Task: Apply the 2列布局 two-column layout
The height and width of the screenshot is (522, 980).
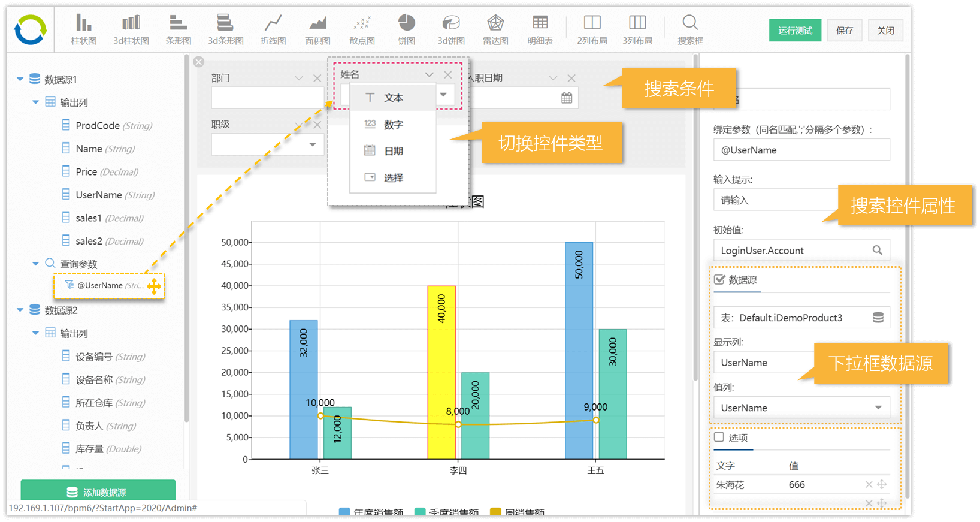Action: [x=592, y=29]
